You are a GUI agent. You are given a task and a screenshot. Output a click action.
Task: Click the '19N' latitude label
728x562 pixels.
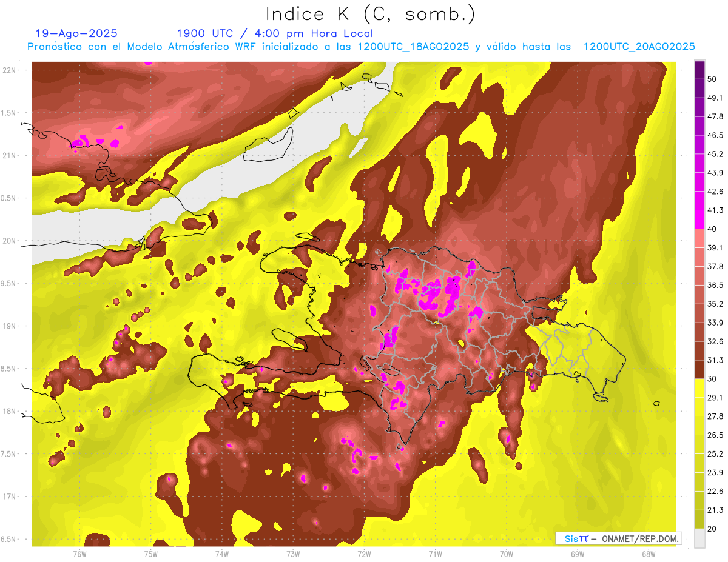point(8,326)
